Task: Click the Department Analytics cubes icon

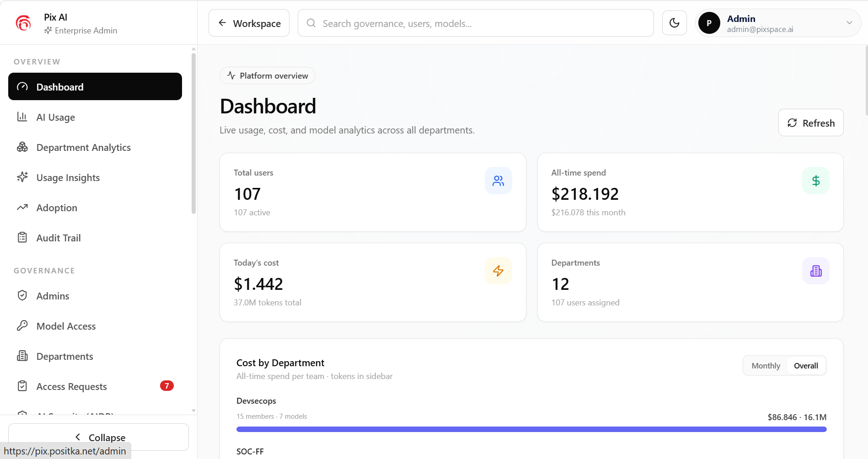Action: coord(22,147)
